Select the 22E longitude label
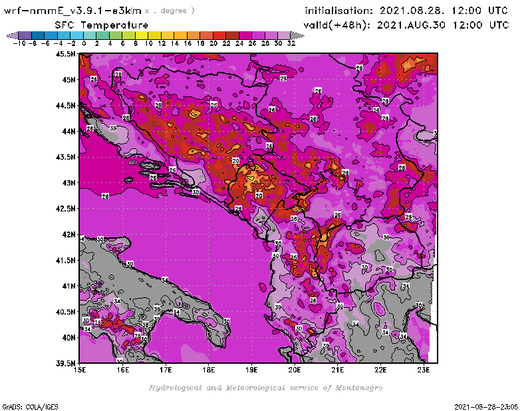 coord(380,370)
